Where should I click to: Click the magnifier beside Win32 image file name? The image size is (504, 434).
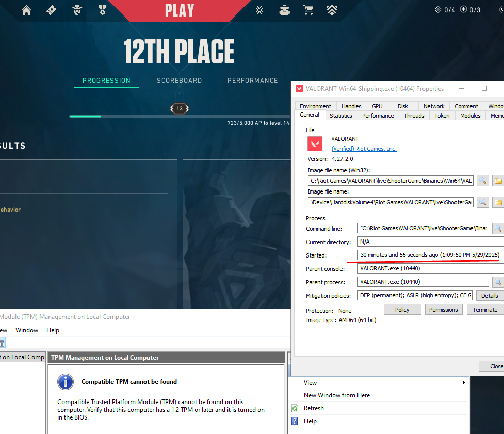point(482,181)
